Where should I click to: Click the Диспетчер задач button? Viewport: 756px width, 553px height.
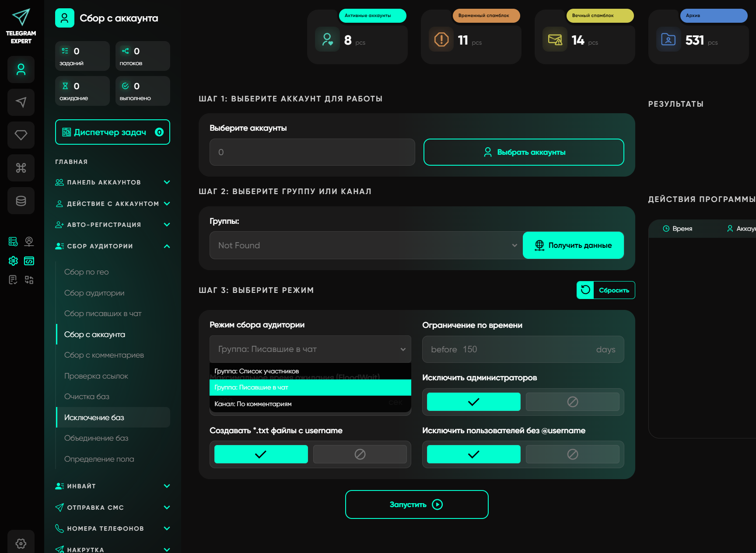tap(112, 132)
